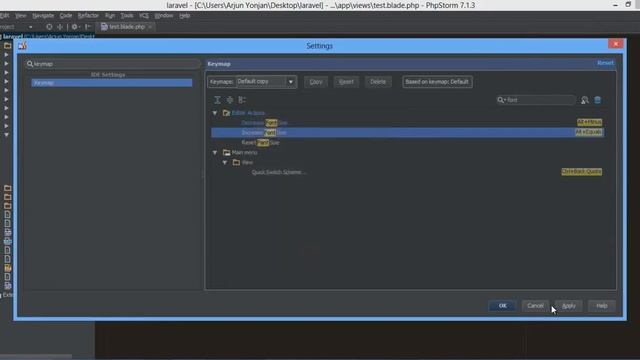640x360 pixels.
Task: Click the Cancel button
Action: 535,306
